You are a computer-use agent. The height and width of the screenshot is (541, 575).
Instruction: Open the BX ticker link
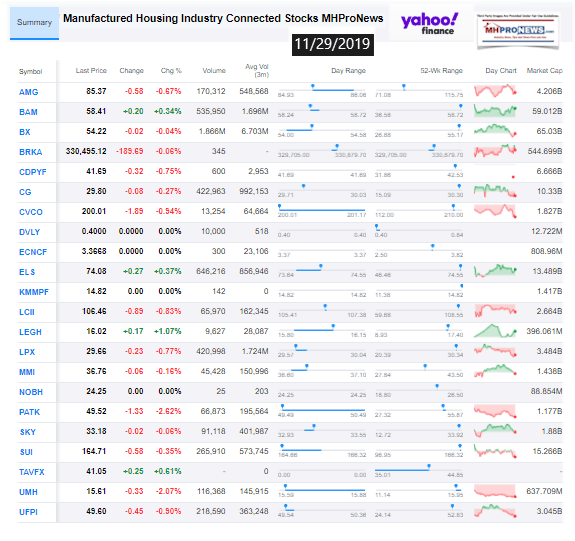(x=25, y=132)
